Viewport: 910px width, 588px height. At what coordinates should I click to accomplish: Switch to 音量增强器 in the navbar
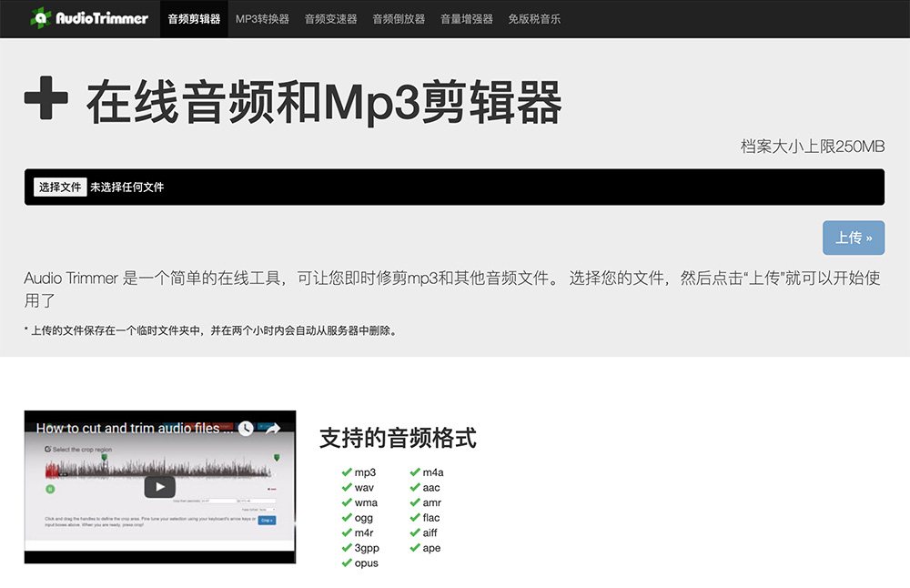pos(467,19)
